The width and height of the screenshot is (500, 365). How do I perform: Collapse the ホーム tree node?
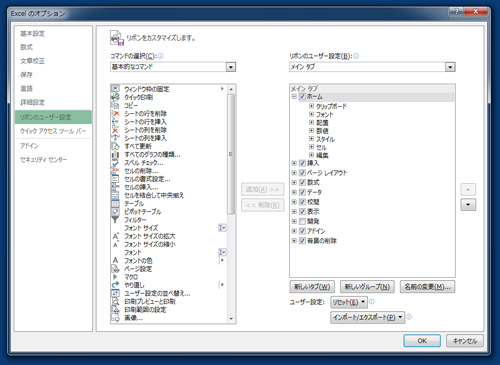tap(294, 97)
